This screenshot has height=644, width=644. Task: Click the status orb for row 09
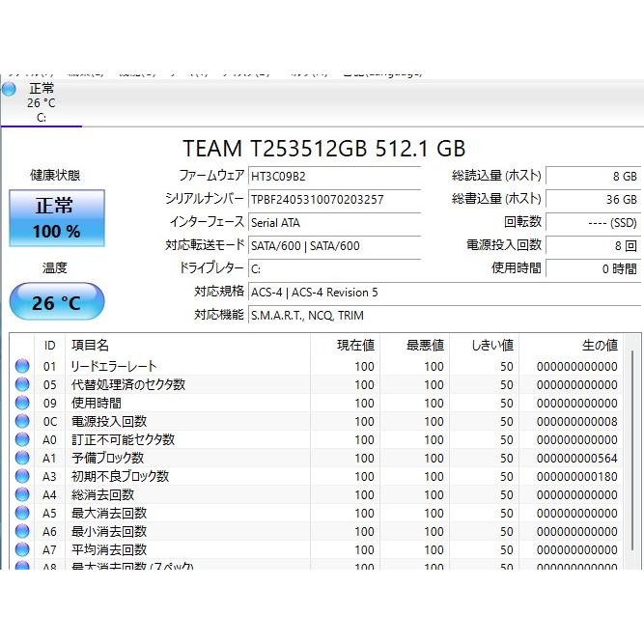coord(22,403)
